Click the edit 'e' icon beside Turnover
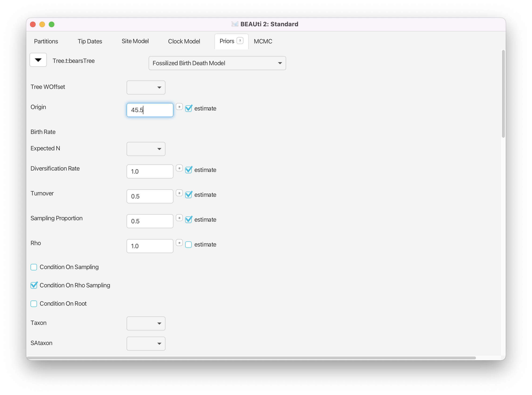The width and height of the screenshot is (532, 395). coord(179,193)
